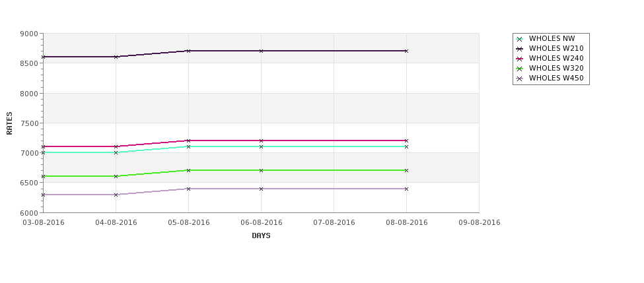Click W210 data point at 05-08-2016
Screen dimensions: 644x283
[188, 51]
